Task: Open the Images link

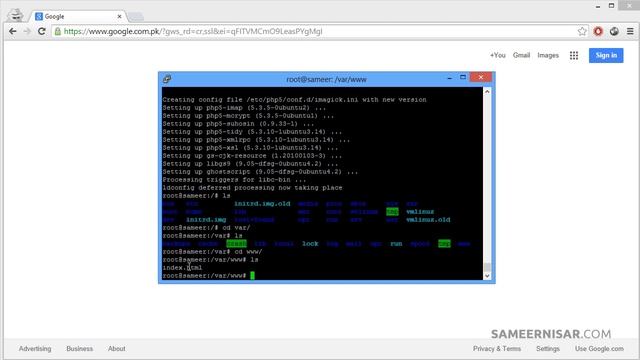Action: tap(548, 55)
